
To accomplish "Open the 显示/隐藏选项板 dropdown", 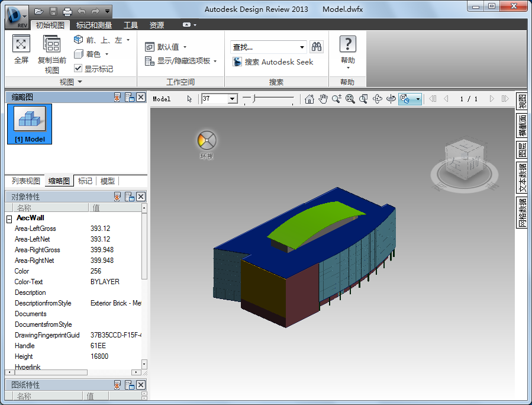I will pyautogui.click(x=215, y=61).
